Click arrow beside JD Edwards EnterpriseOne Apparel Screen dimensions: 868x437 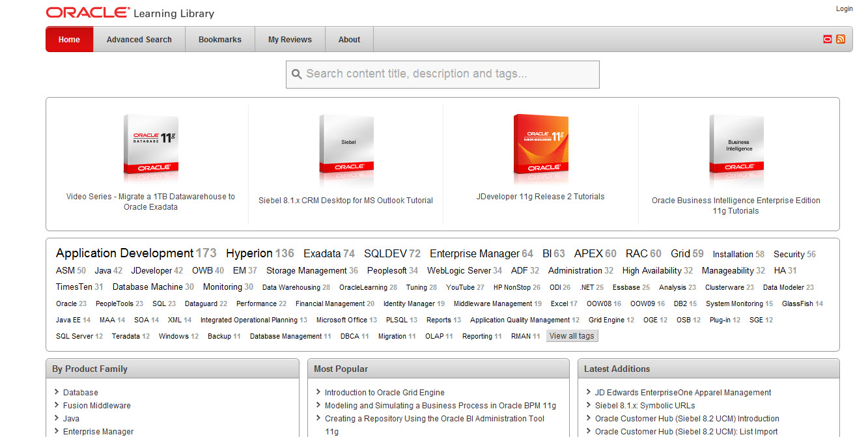point(589,392)
